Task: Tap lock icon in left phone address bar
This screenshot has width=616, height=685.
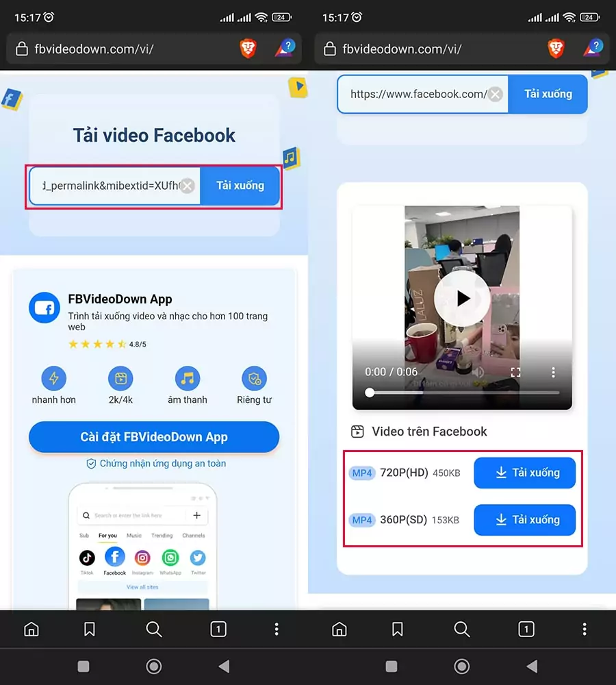Action: [21, 49]
